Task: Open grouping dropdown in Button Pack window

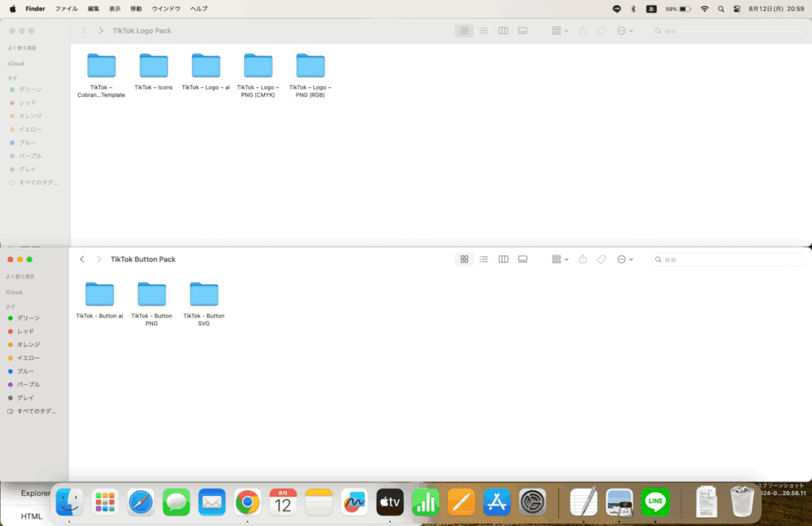Action: click(560, 259)
